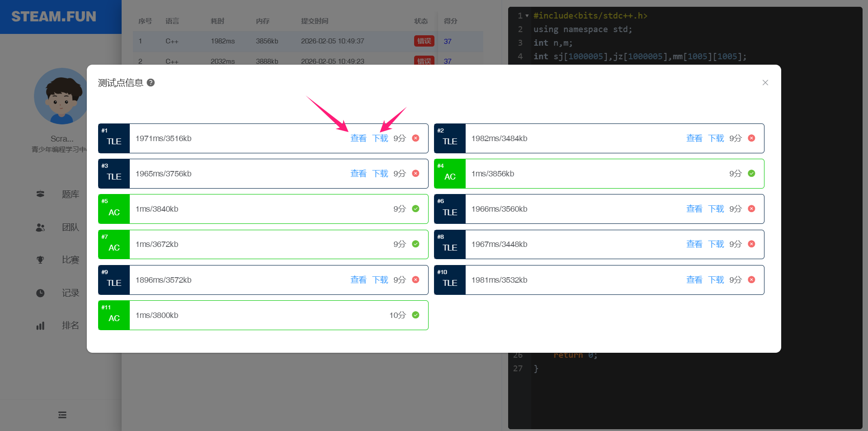The image size is (868, 431).
Task: Close the 测试点信息 dialog
Action: [765, 83]
